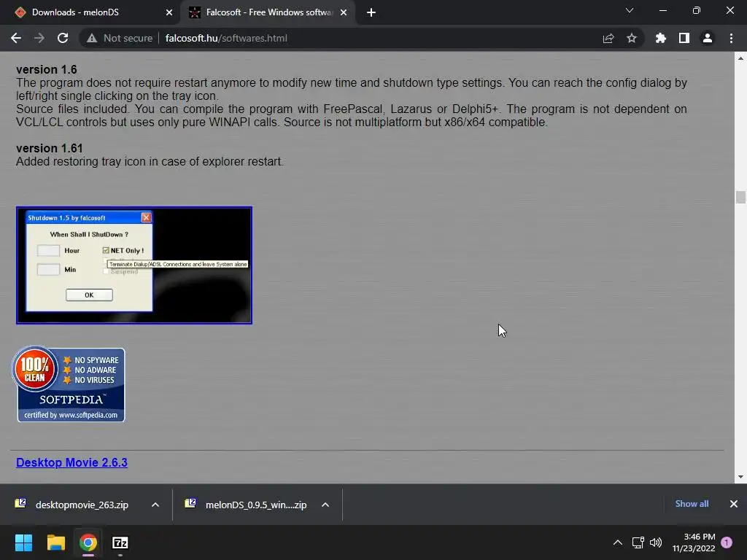
Task: Open a new browser tab
Action: (x=371, y=13)
